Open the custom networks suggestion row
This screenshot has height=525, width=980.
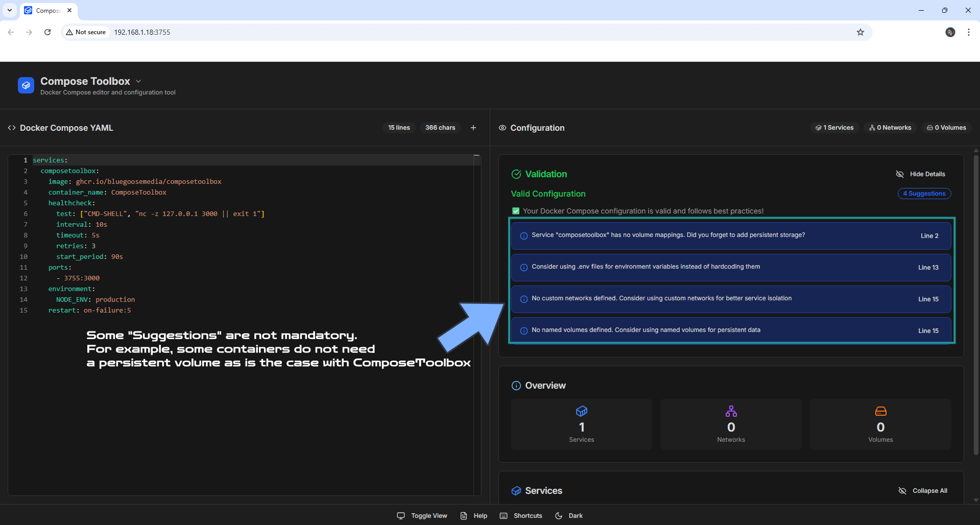(731, 299)
